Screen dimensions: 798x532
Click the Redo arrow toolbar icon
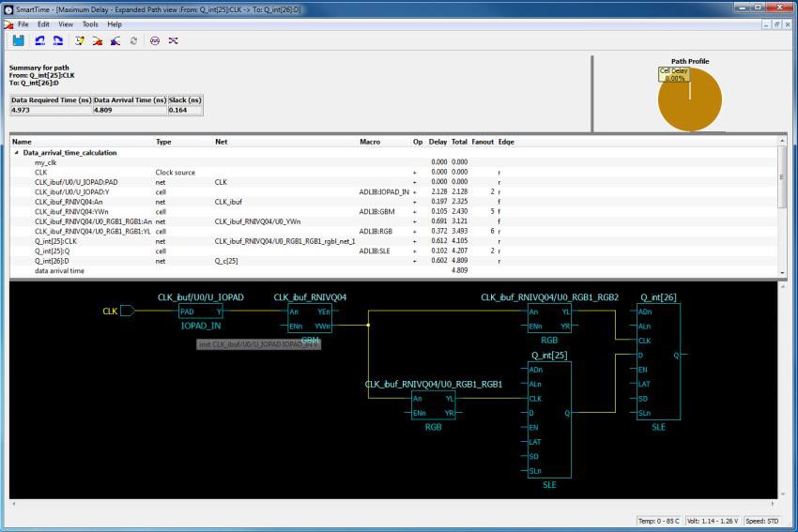click(58, 40)
